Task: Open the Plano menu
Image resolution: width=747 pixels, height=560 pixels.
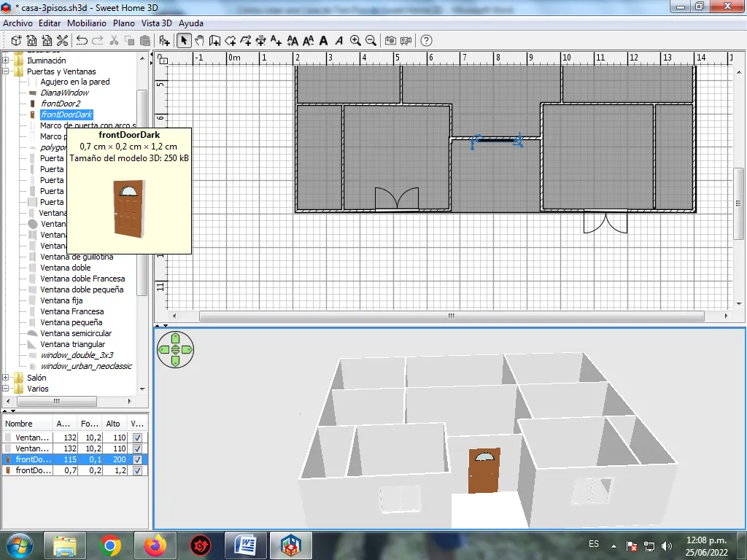Action: pos(124,23)
